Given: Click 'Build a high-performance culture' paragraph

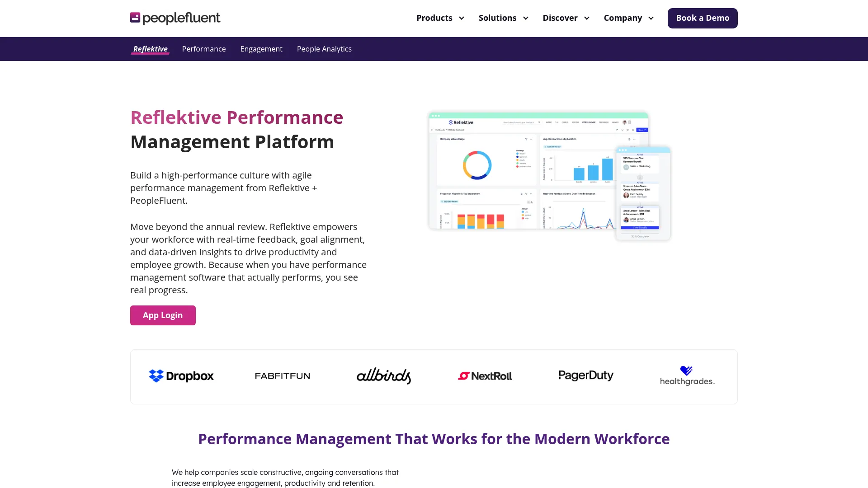Looking at the screenshot, I should point(224,188).
